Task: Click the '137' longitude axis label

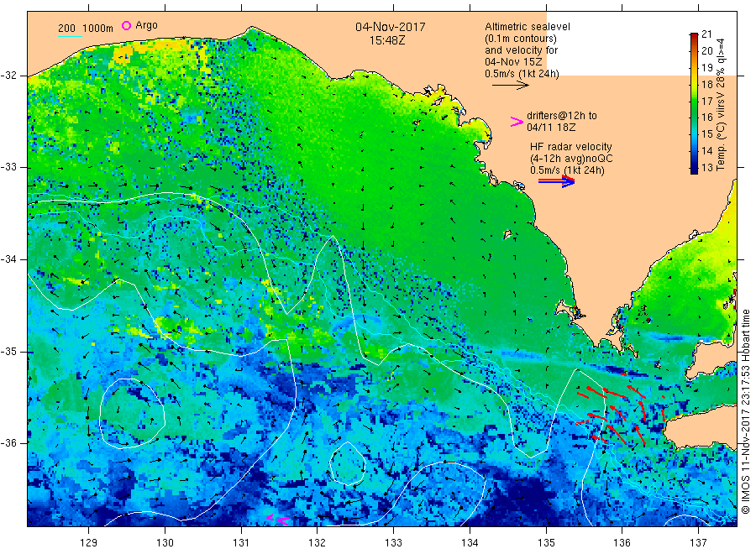Action: tap(698, 543)
